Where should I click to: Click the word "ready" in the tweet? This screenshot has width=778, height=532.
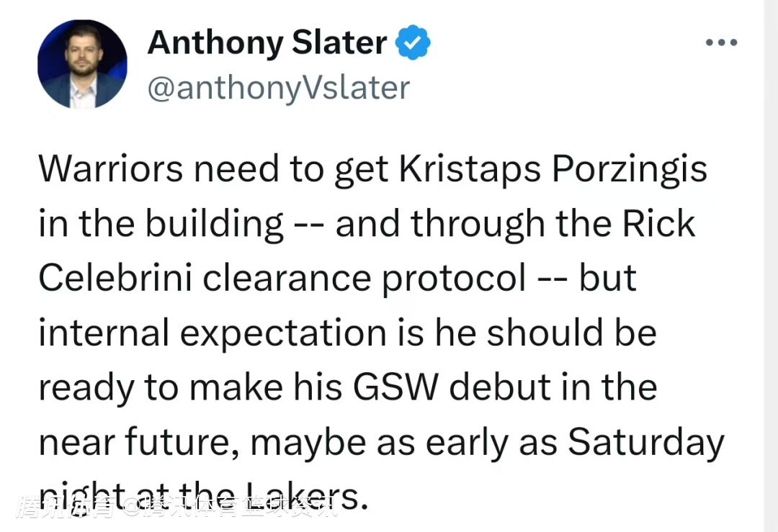(x=86, y=388)
